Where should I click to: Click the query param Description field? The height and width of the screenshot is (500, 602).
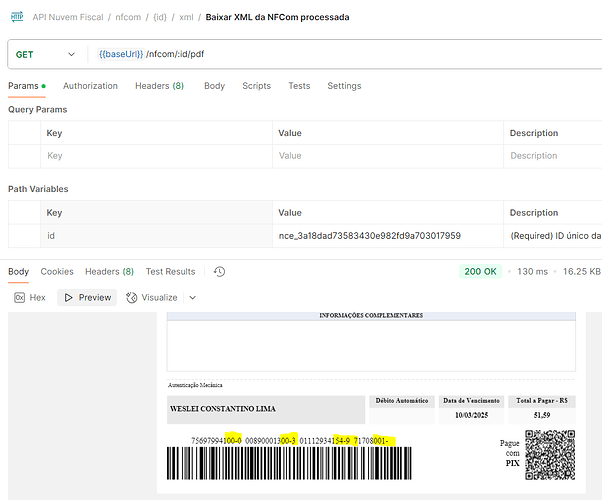[x=553, y=156]
